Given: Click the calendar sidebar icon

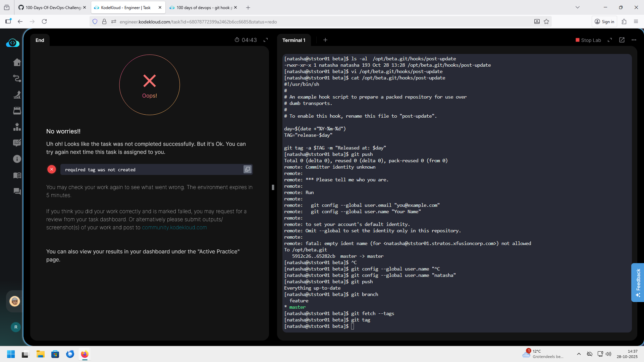Looking at the screenshot, I should pos(17,111).
